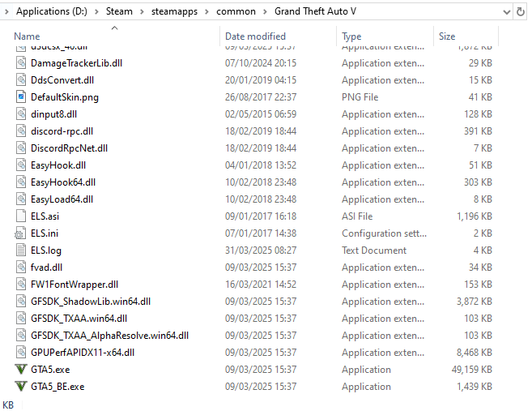Select the dinput8.dll file name
This screenshot has width=532, height=411.
53,114
